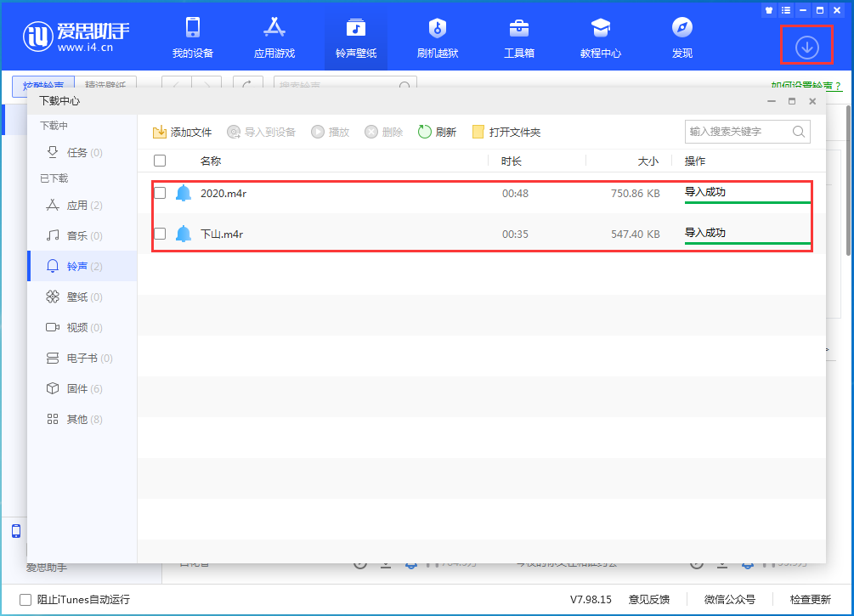Image resolution: width=854 pixels, height=616 pixels.
Task: Select 壁纸 (0) in sidebar
Action: point(82,297)
